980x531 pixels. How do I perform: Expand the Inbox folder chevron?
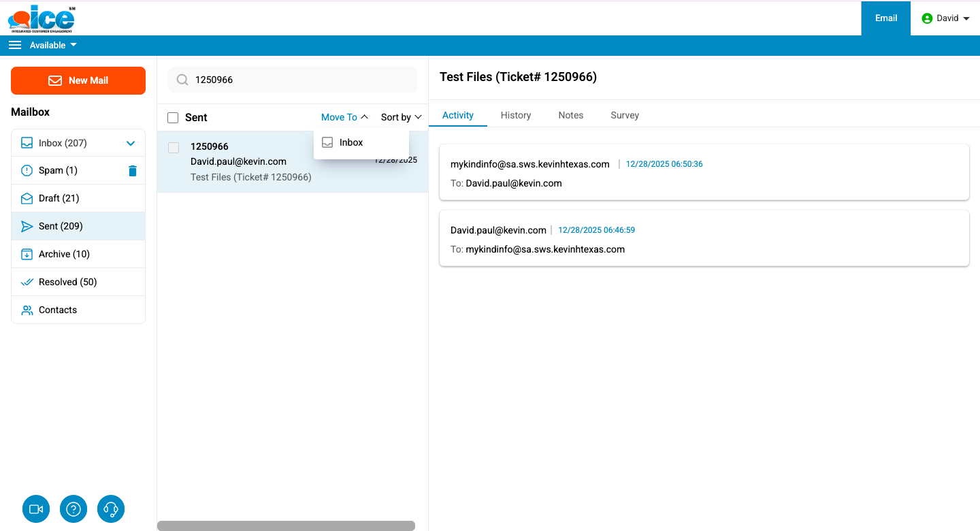[131, 144]
